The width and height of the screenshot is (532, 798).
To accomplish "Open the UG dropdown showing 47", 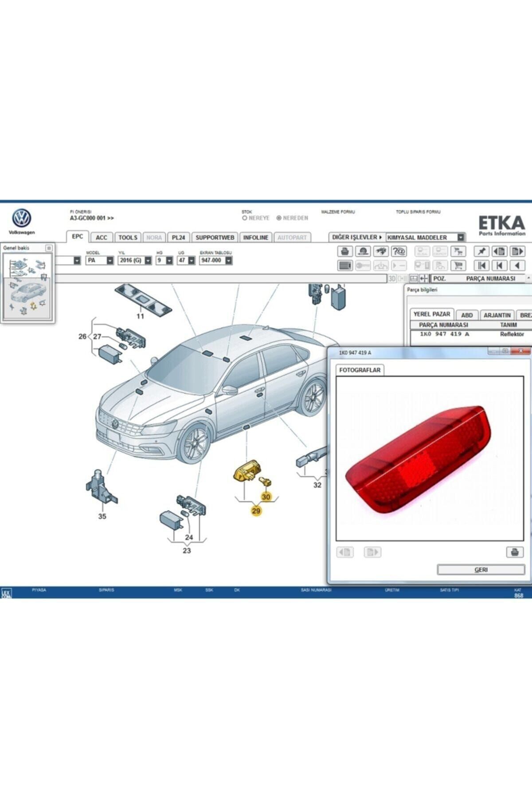I will pos(186,260).
